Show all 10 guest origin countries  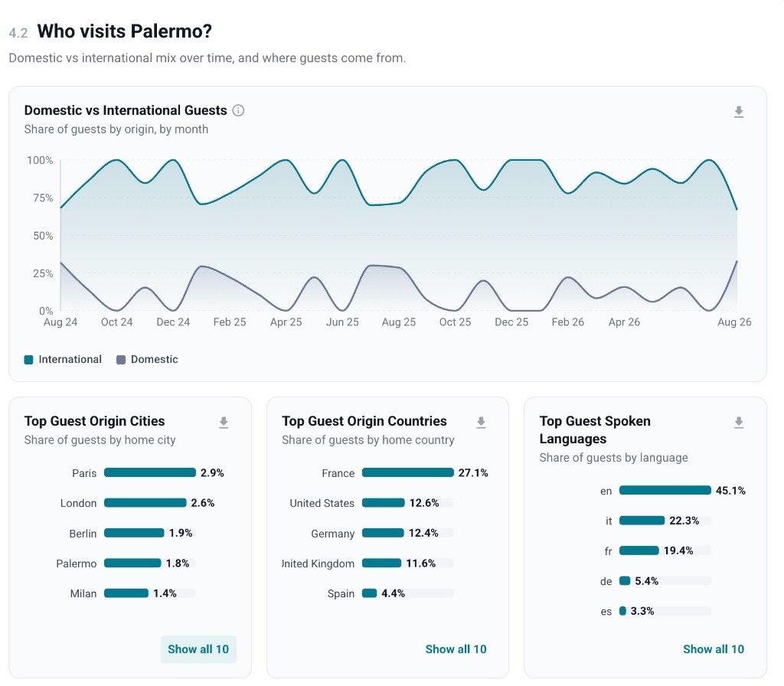[456, 649]
